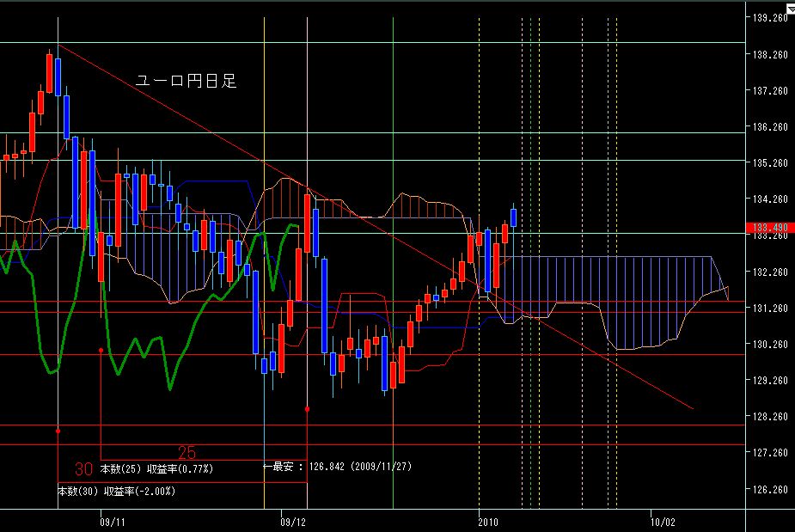The image size is (795, 532).
Task: Click the 126.260 price axis value
Action: point(770,490)
